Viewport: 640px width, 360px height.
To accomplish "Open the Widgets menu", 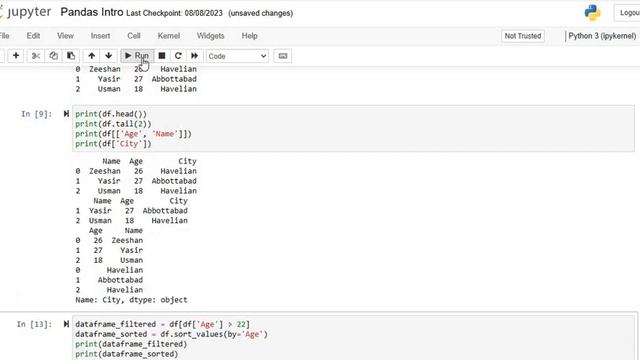I will click(211, 36).
